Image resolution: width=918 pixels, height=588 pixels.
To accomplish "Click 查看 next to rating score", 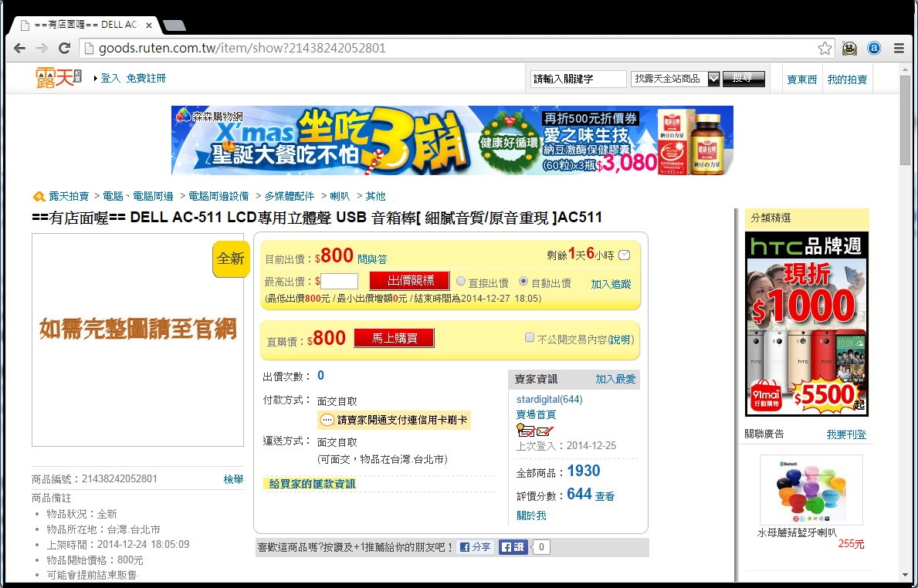I will pos(605,496).
